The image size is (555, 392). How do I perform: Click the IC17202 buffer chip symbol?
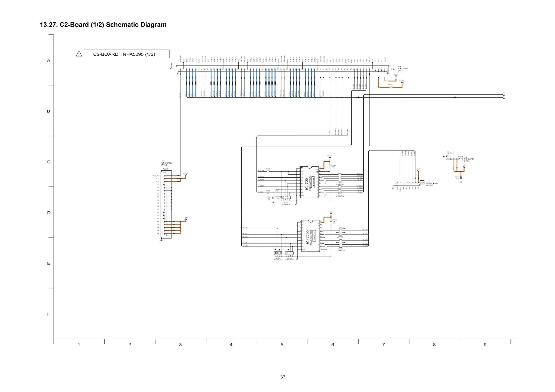coord(311,236)
